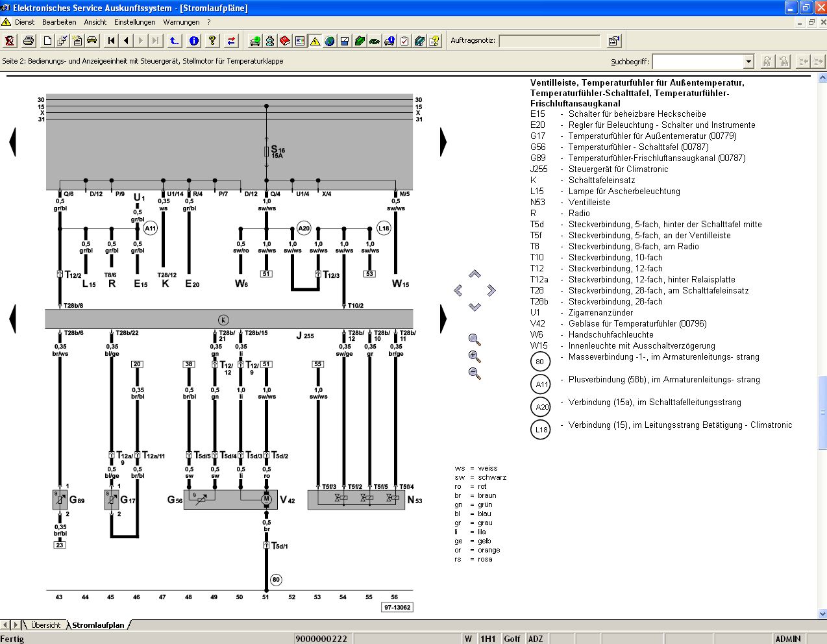This screenshot has height=644, width=827.
Task: Click the red and blue swap arrows icon
Action: [x=231, y=41]
